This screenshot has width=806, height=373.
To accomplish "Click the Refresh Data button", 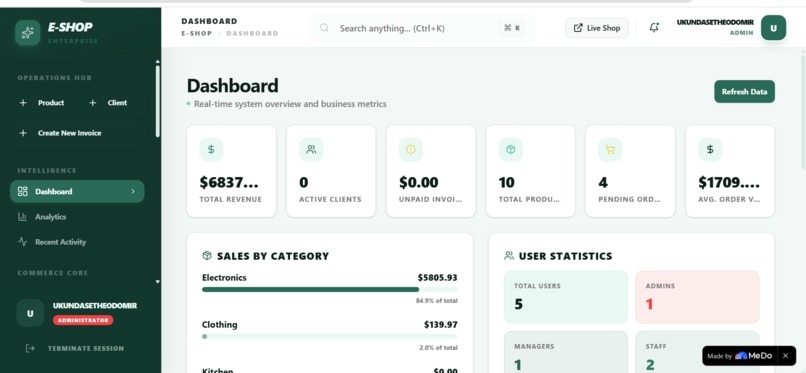I will click(x=744, y=91).
